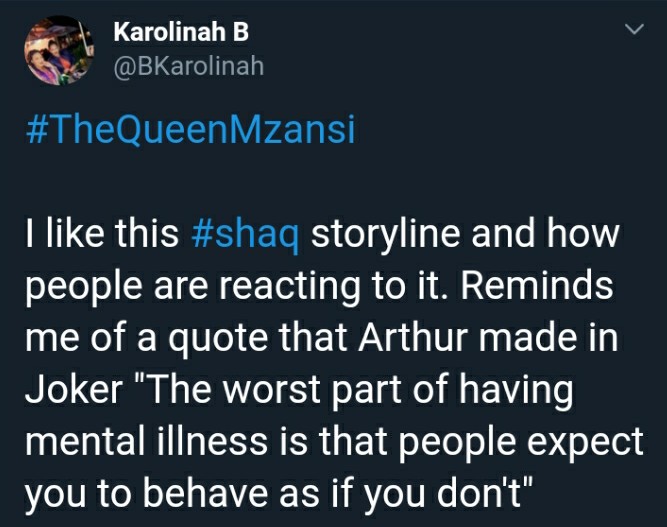Click the phrase "mental illness" in the tweet
The image size is (667, 527).
[146, 441]
